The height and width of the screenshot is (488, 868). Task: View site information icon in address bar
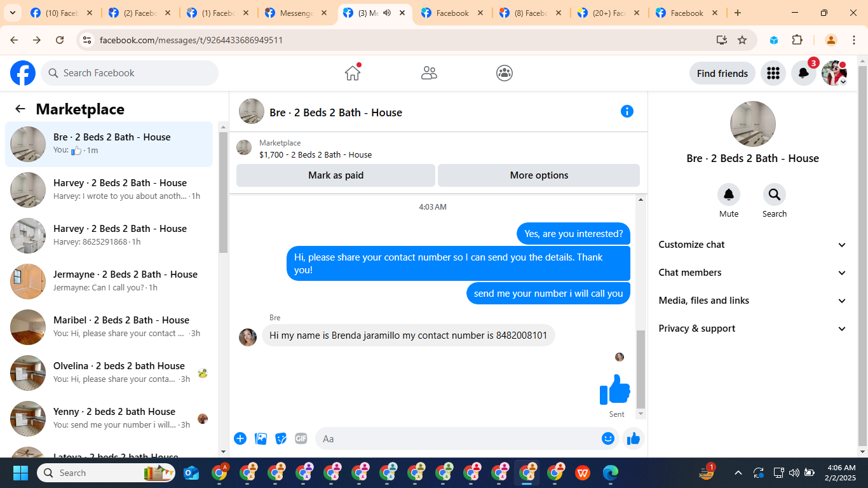click(x=87, y=40)
